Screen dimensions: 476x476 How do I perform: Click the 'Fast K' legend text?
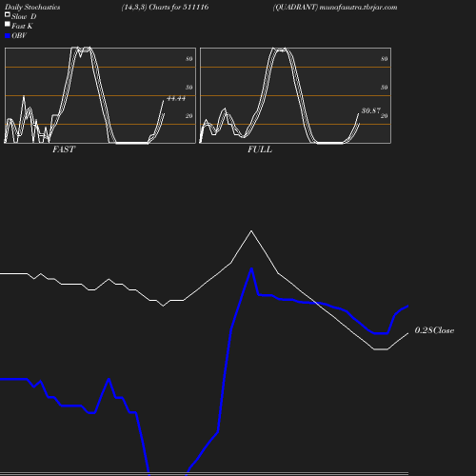tap(22, 27)
